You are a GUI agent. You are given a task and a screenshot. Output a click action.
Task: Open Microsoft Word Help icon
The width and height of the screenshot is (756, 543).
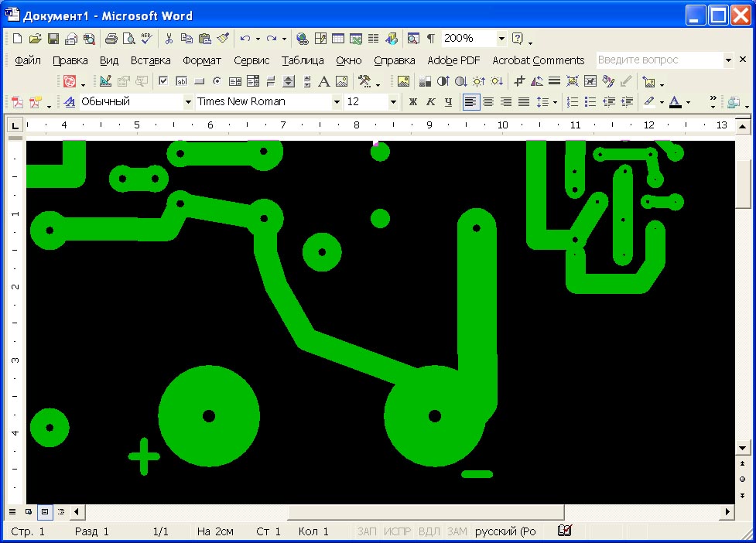[x=518, y=39]
